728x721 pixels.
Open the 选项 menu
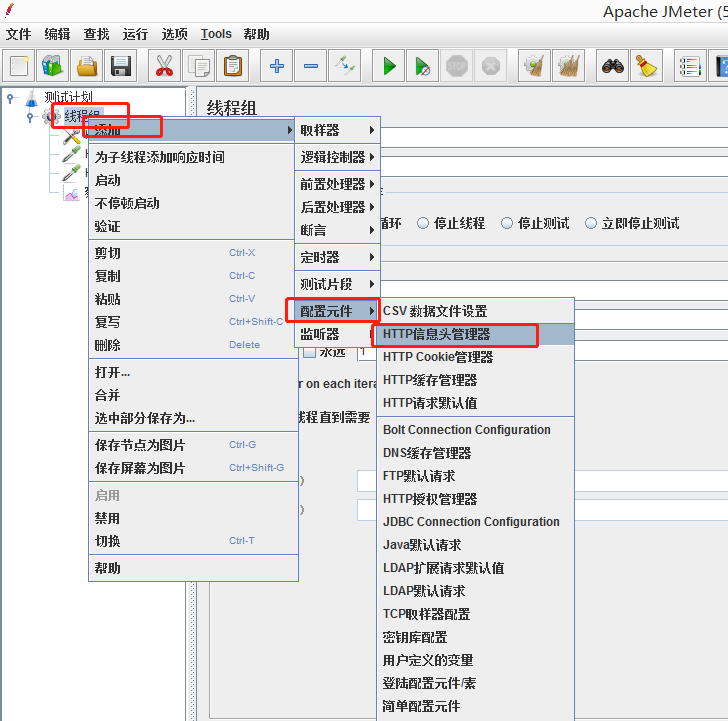(x=175, y=34)
